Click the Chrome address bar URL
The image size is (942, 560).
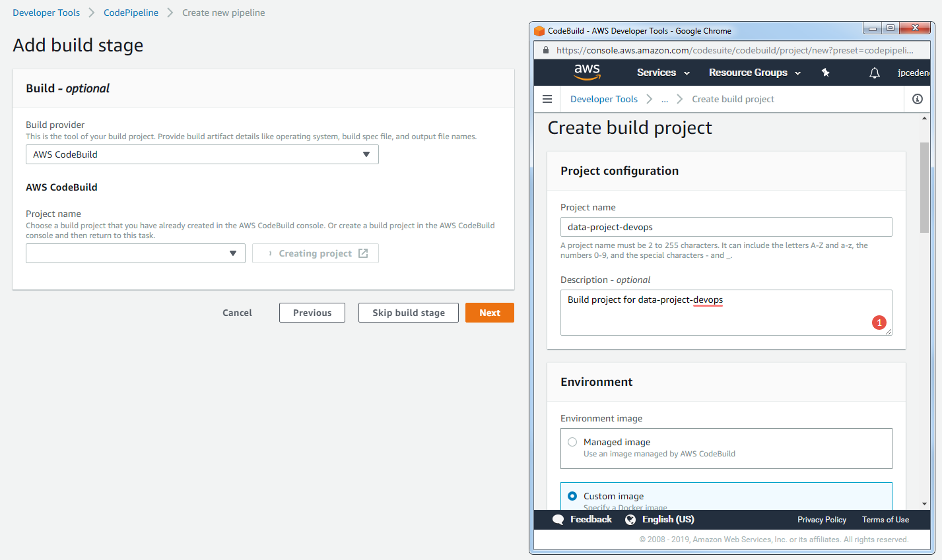(735, 50)
